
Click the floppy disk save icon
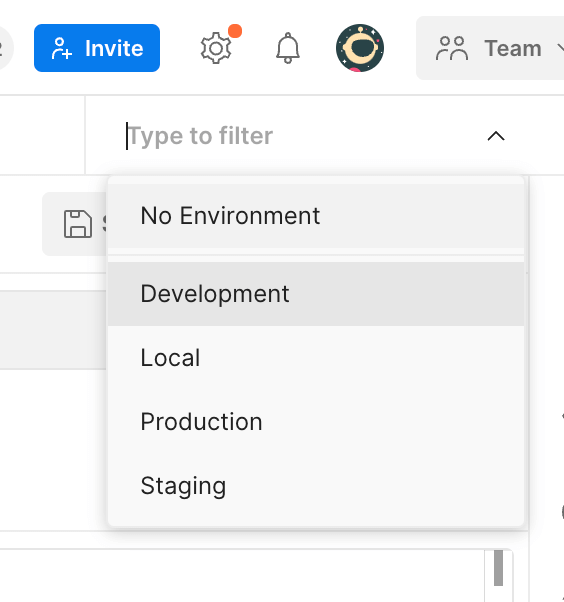tap(78, 224)
